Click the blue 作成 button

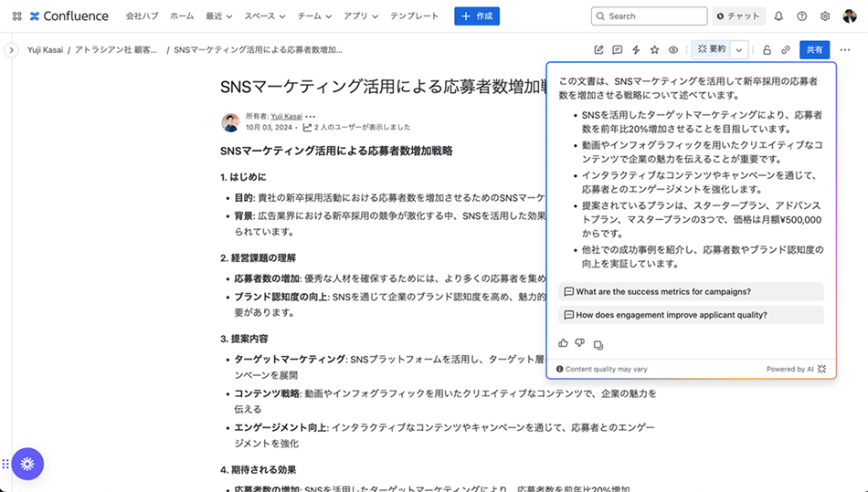click(x=477, y=16)
